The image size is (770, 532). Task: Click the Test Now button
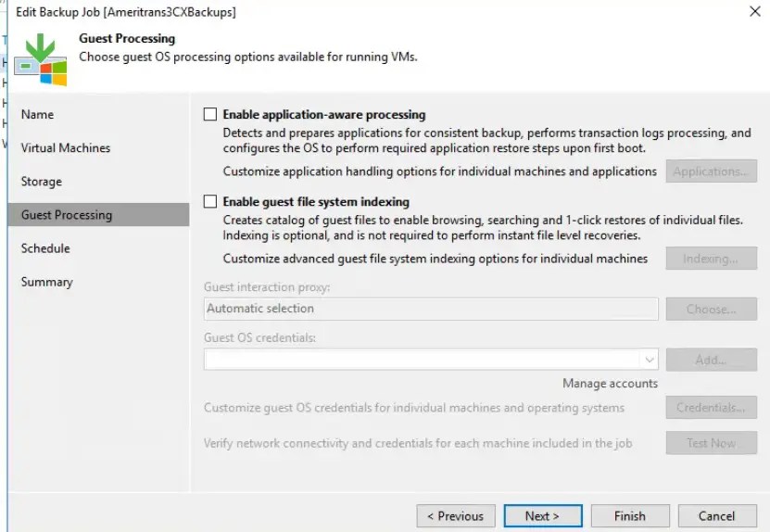(x=711, y=443)
